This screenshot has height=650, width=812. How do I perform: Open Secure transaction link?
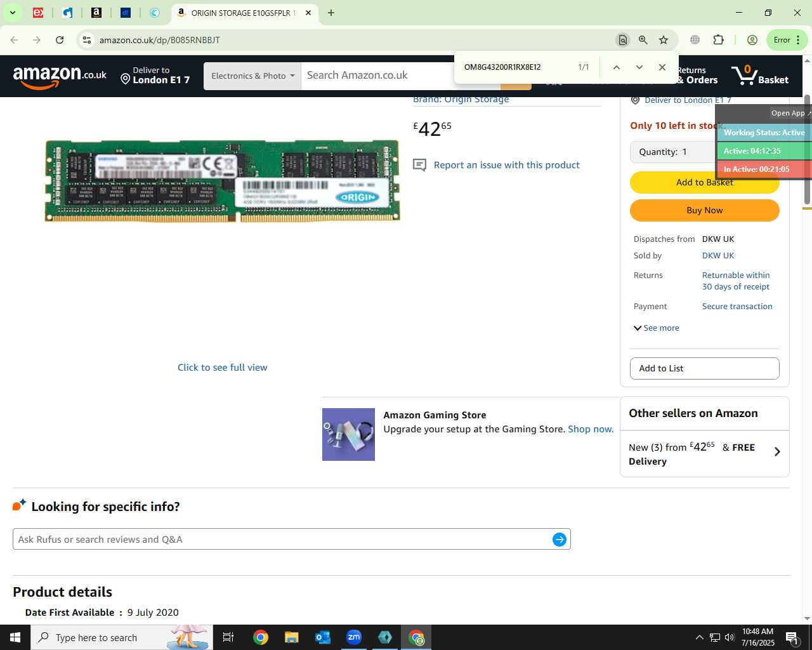coord(737,307)
